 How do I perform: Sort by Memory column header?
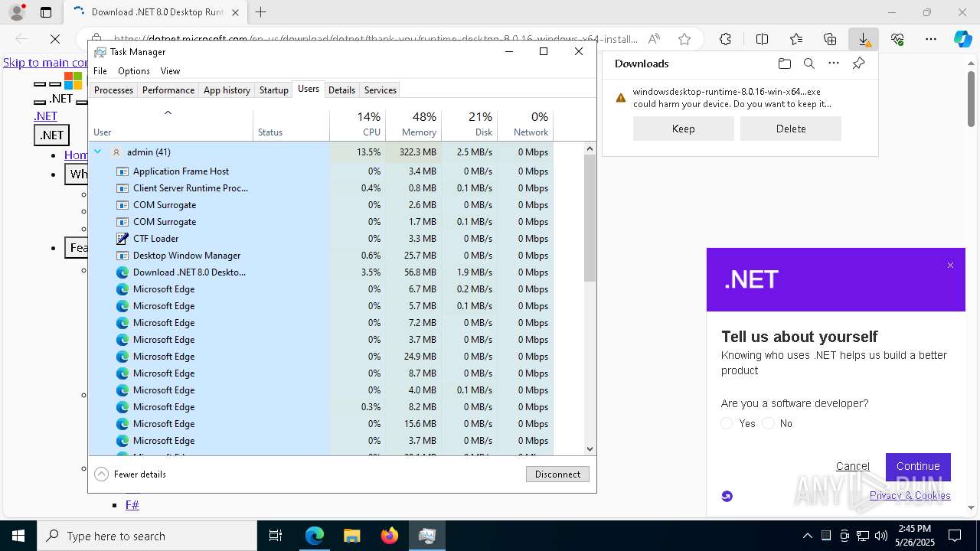coord(413,124)
